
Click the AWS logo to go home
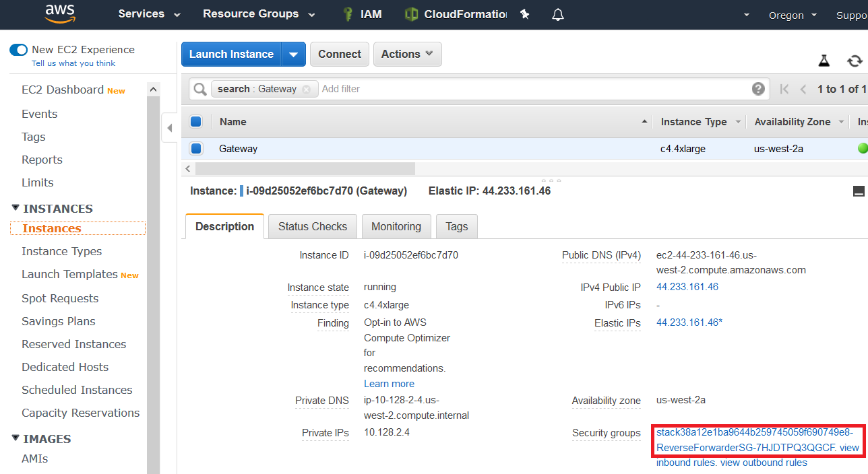tap(59, 14)
